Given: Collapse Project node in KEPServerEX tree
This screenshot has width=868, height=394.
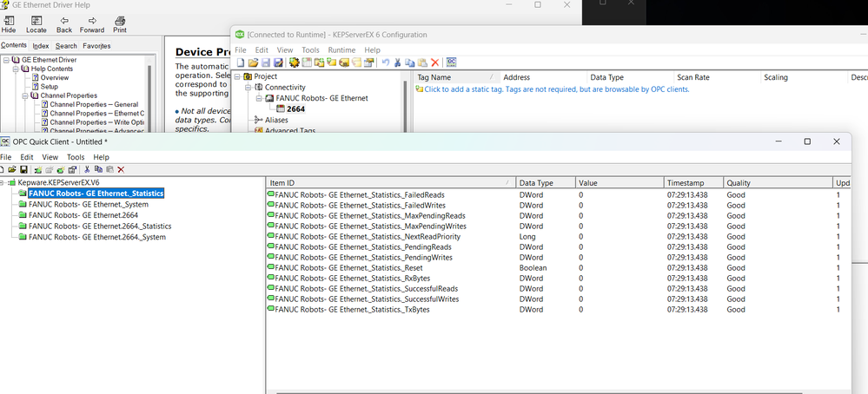Looking at the screenshot, I should click(238, 77).
